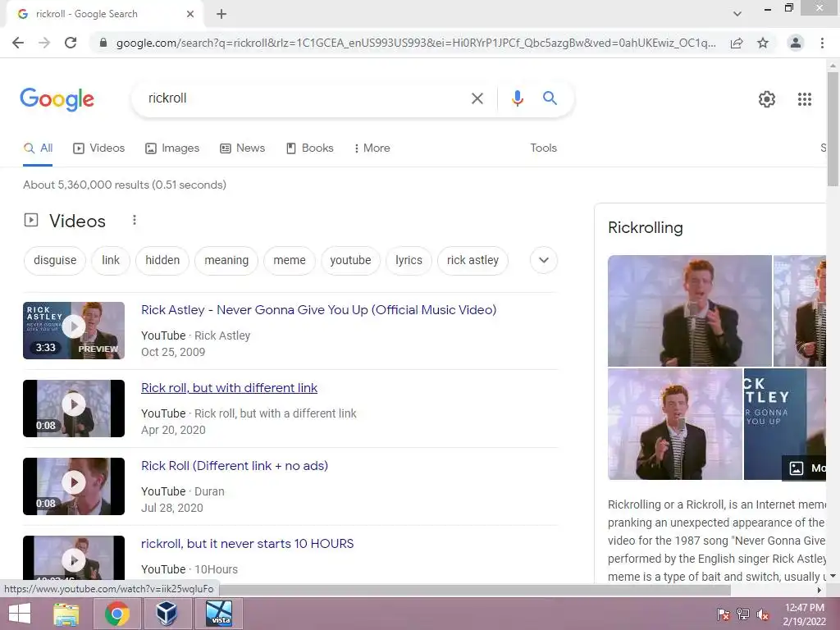Open the Videos section three-dot options

coord(135,220)
